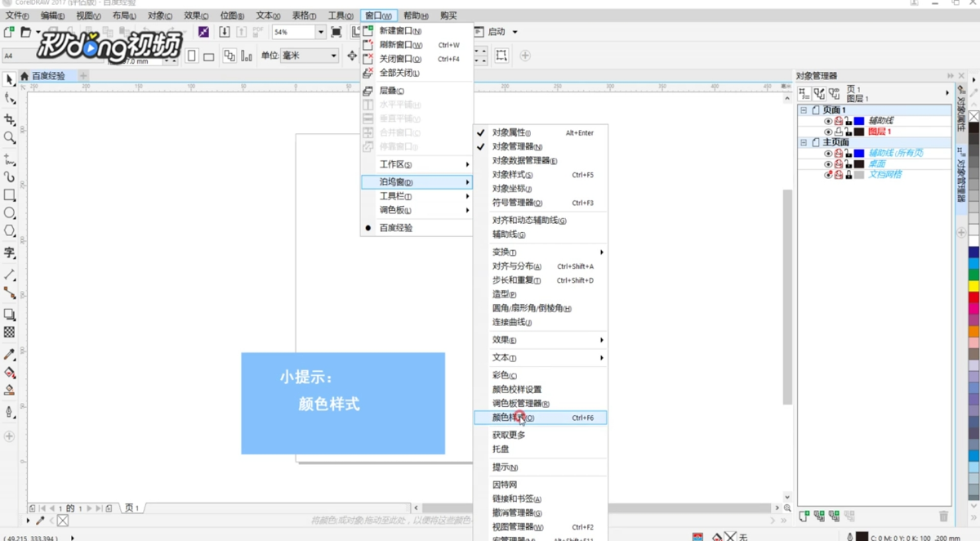Hide the 图层 1 layer with its eye toggle
Viewport: 980px width, 541px height.
point(829,132)
